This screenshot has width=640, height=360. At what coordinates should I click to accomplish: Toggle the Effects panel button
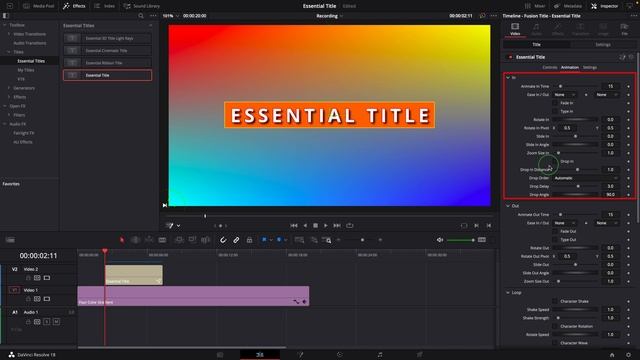coord(74,6)
